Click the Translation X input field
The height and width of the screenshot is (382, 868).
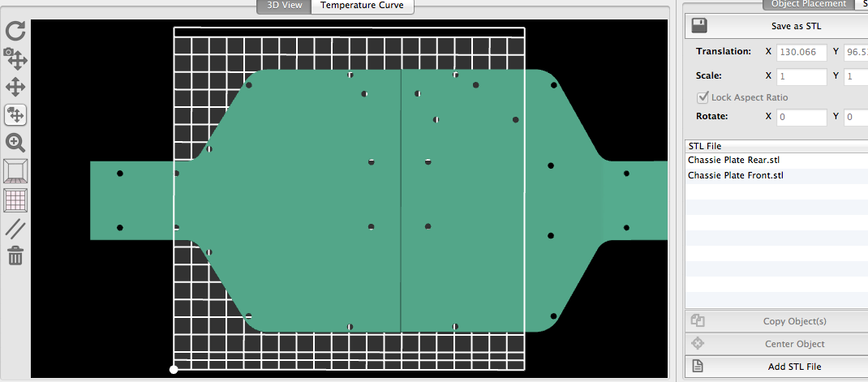click(x=801, y=52)
